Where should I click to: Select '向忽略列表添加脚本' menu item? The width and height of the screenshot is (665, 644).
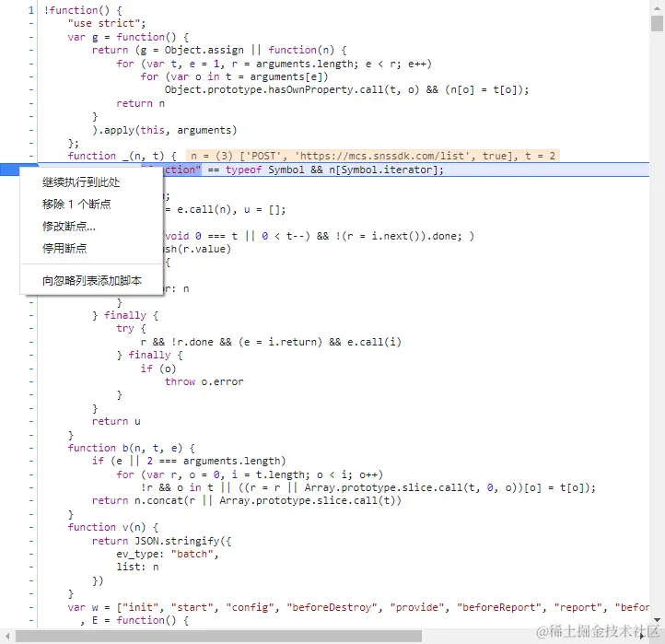point(92,281)
